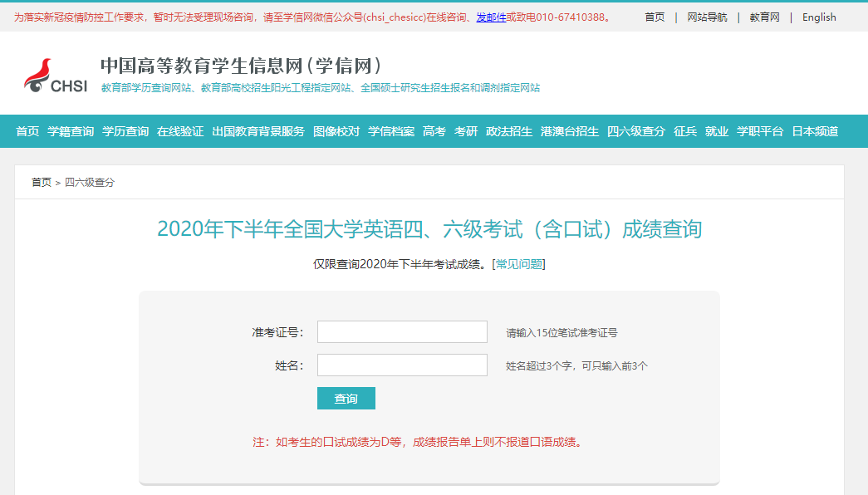Switch to English site version
The height and width of the screenshot is (495, 868).
point(819,17)
